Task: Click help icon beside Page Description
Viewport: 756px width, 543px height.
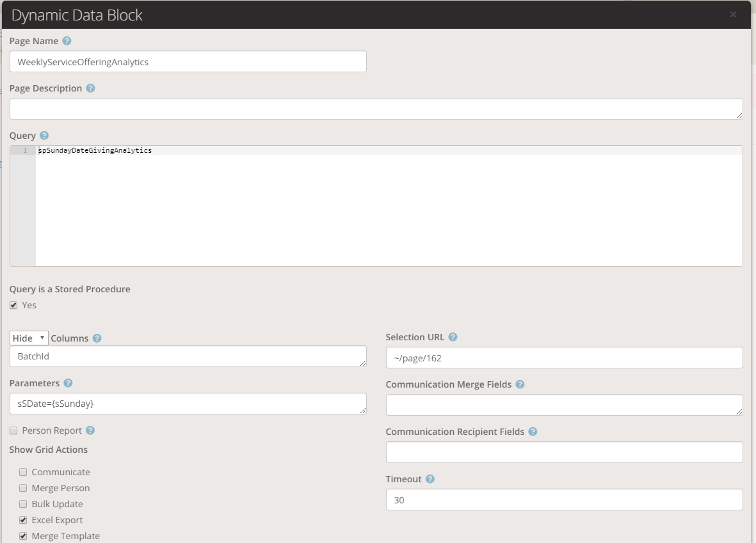Action: pos(90,88)
